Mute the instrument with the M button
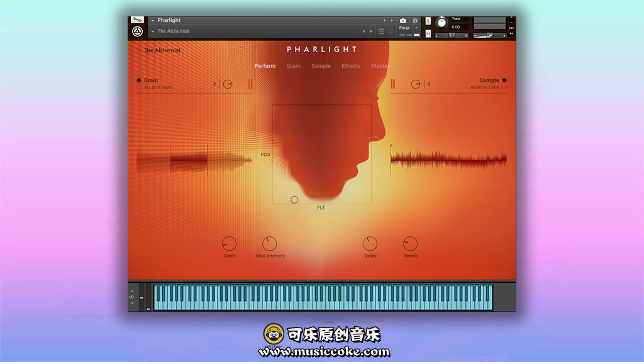Image resolution: width=644 pixels, height=362 pixels. (428, 34)
